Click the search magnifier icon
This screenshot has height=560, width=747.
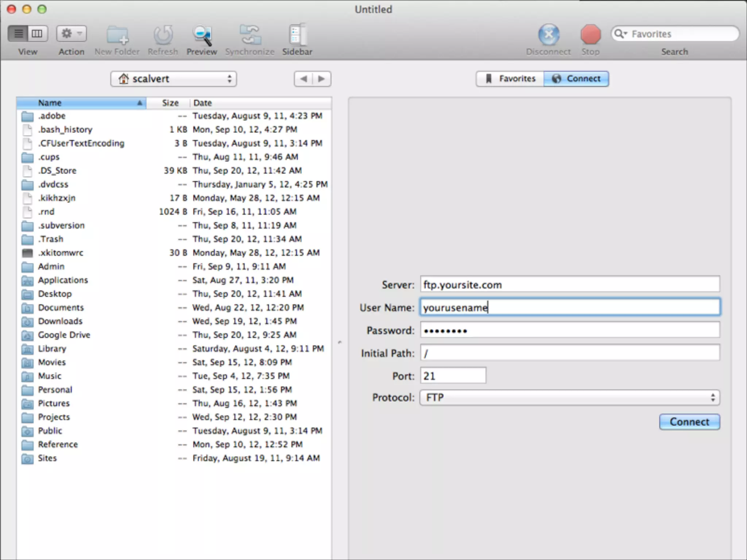[x=619, y=34]
